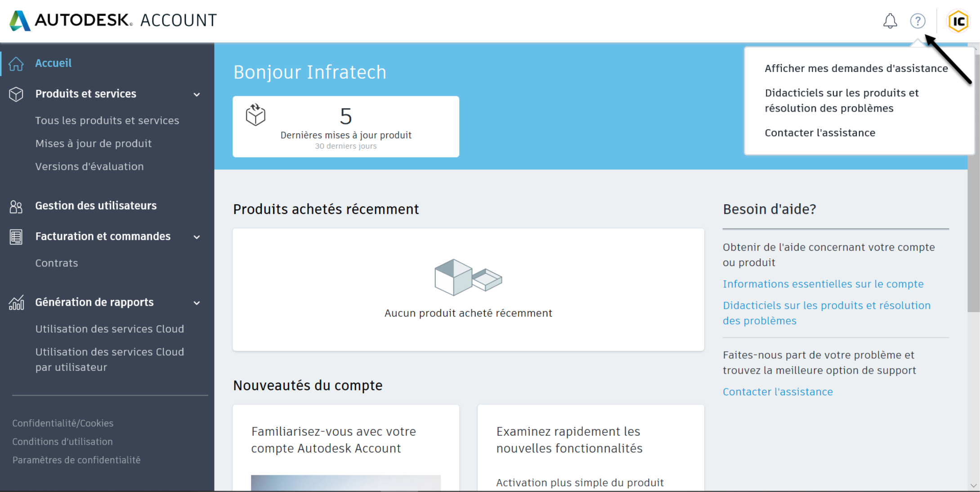Click the product updates box icon
The width and height of the screenshot is (980, 492).
[x=255, y=115]
